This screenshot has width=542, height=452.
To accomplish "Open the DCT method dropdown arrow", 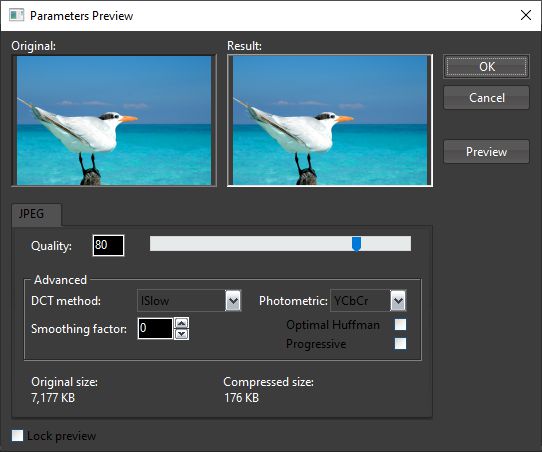I will click(233, 301).
